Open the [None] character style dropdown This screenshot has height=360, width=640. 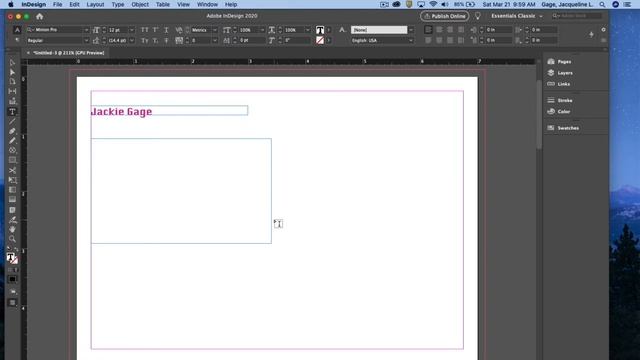pyautogui.click(x=411, y=30)
